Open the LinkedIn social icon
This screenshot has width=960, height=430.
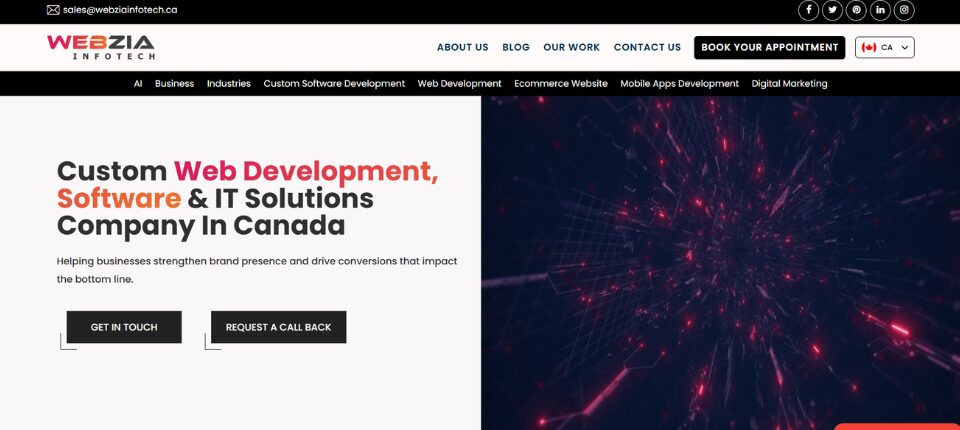pos(880,10)
